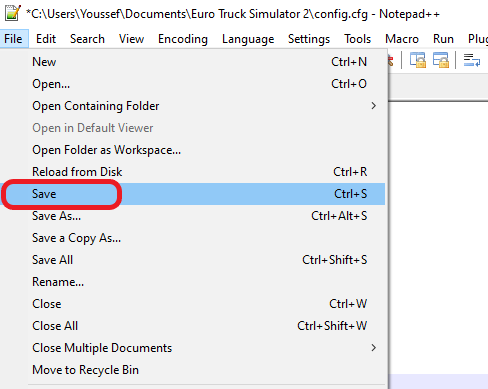Open the Encoding menu
Screen dimensions: 488x389
tap(183, 39)
